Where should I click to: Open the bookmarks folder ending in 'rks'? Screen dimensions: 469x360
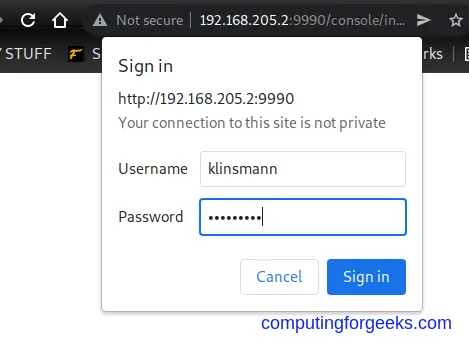(x=433, y=54)
